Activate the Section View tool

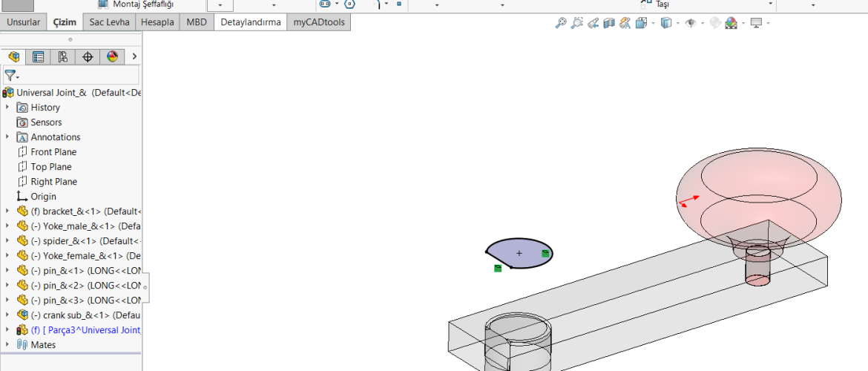[609, 23]
